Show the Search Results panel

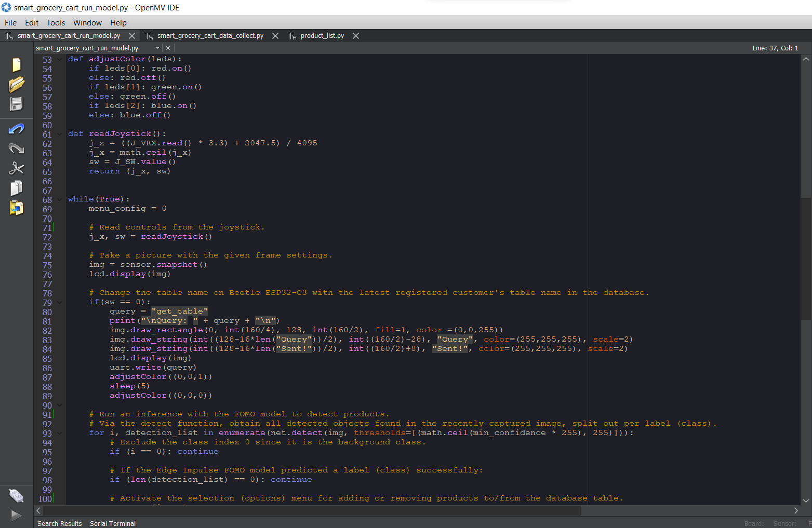coord(59,523)
